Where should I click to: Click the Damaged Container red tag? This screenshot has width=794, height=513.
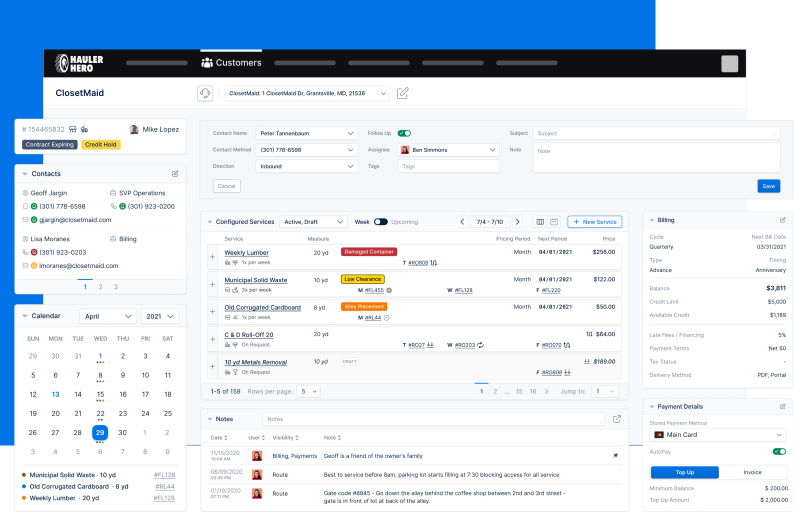click(369, 252)
